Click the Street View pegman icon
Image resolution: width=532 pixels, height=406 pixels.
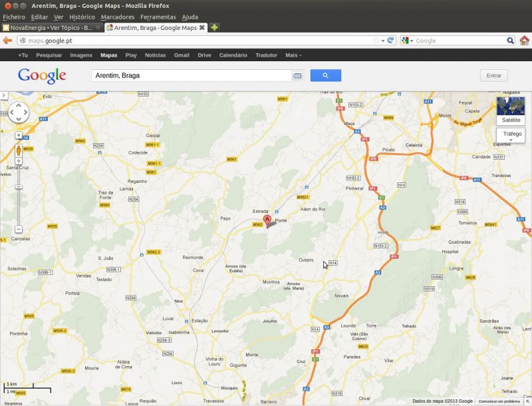19,150
